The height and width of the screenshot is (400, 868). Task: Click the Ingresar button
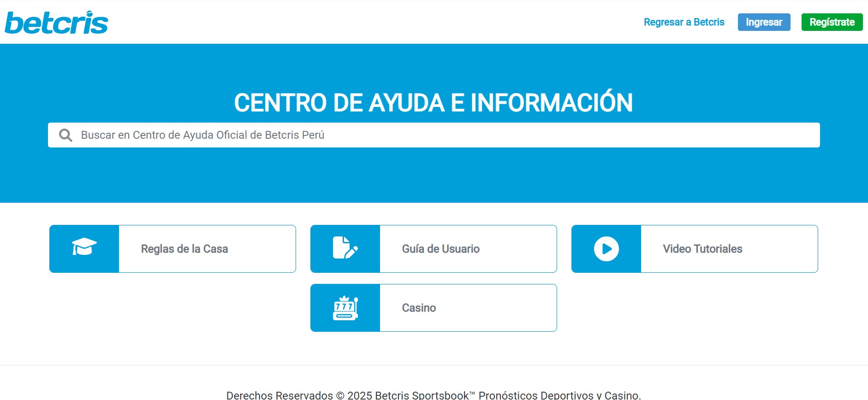point(764,22)
